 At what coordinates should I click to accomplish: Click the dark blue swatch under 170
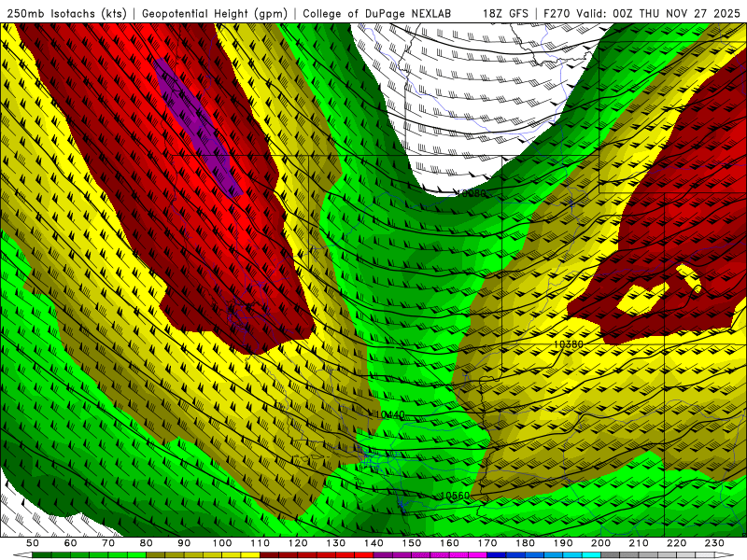[497, 555]
